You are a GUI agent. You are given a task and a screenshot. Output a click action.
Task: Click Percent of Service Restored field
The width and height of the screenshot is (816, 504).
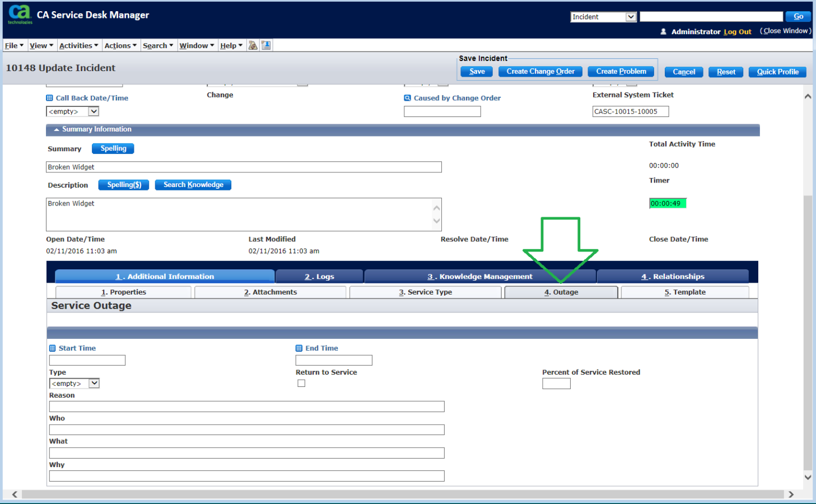coord(556,384)
